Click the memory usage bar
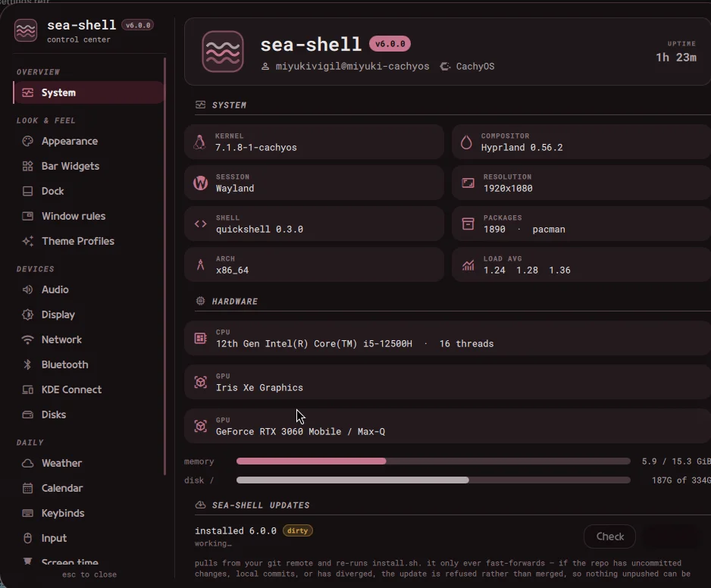 [433, 461]
